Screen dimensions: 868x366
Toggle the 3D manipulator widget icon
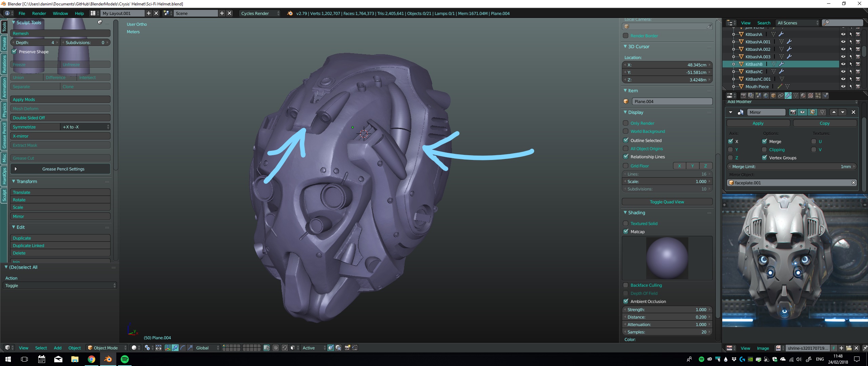pyautogui.click(x=167, y=348)
